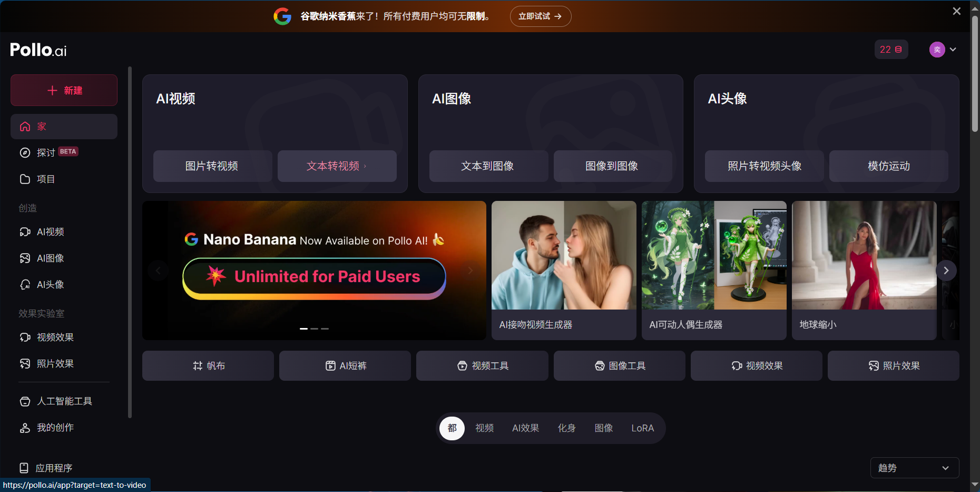Click the Unlimited for Paid Users banner
Screen dimensions: 980x492
314,278
